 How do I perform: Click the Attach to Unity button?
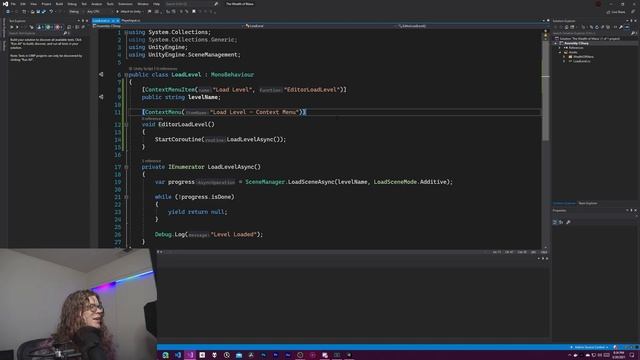130,11
